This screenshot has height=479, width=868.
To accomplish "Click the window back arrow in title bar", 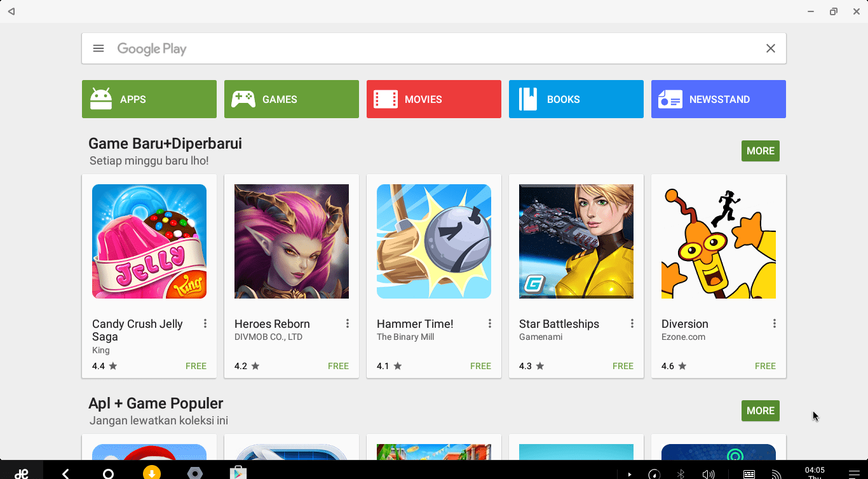I will coord(11,11).
